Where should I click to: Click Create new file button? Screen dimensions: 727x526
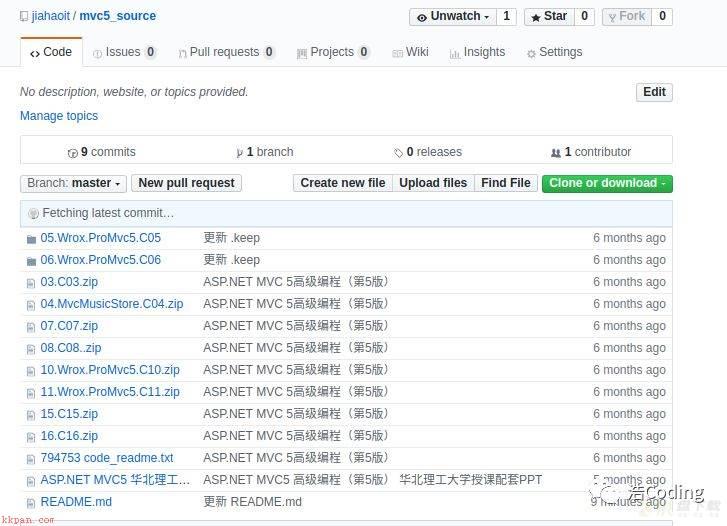pyautogui.click(x=343, y=183)
